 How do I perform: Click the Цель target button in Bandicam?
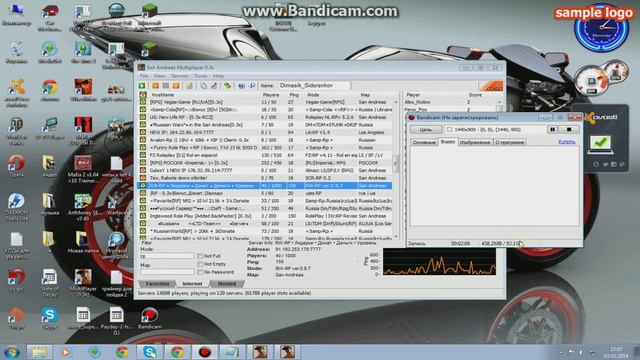pyautogui.click(x=426, y=129)
